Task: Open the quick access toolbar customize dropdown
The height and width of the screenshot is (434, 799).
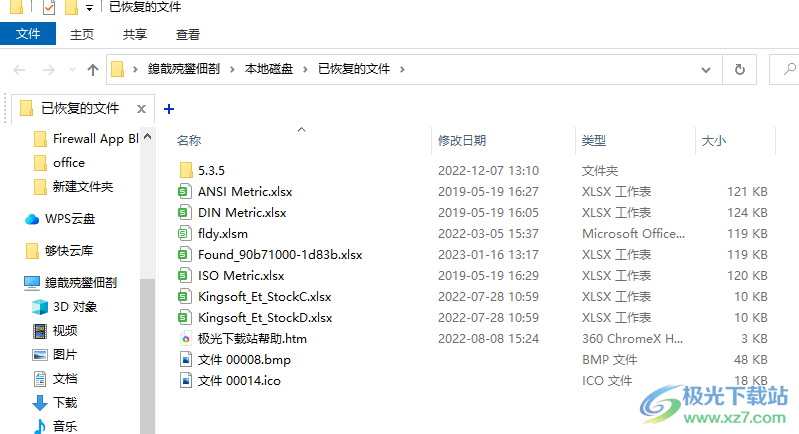Action: click(x=89, y=8)
